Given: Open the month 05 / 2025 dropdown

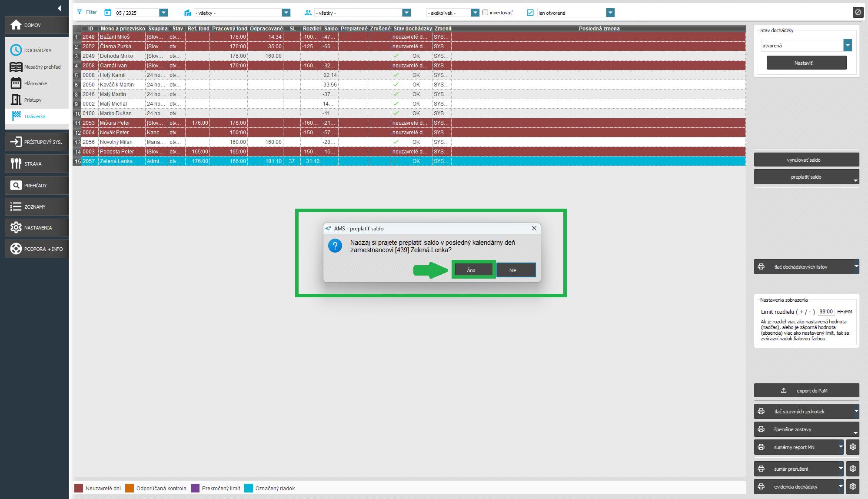Looking at the screenshot, I should [x=163, y=13].
